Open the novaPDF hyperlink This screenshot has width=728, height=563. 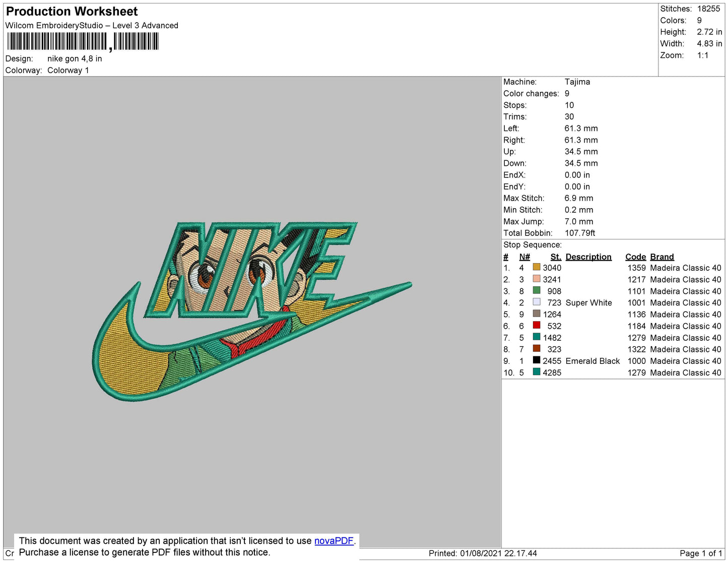334,541
